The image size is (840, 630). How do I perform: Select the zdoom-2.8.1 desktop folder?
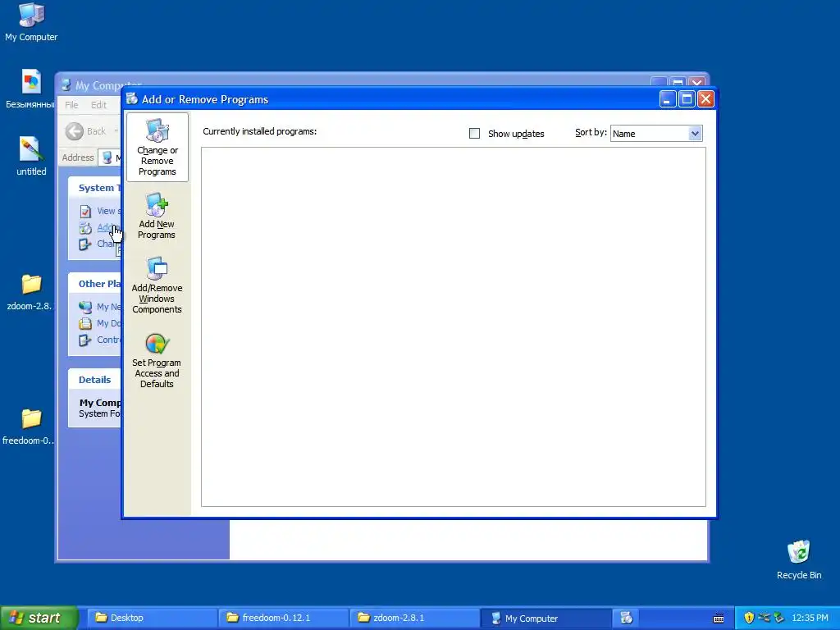[30, 292]
